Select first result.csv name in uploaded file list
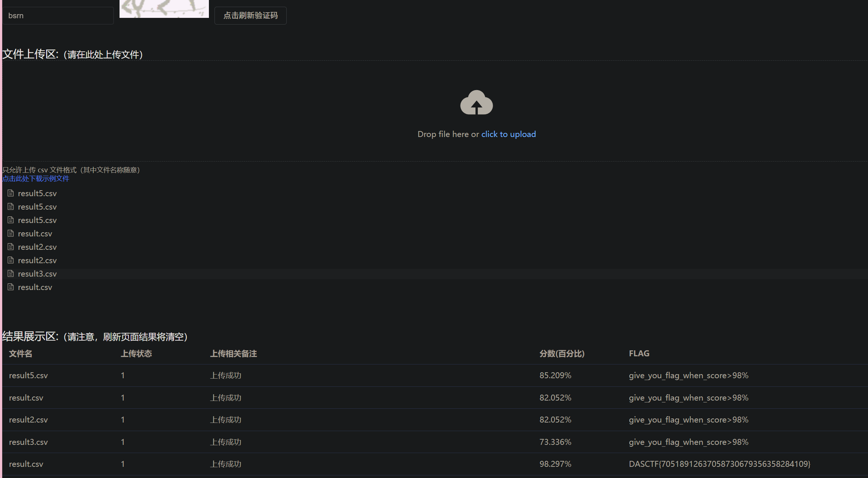The image size is (868, 478). [35, 233]
